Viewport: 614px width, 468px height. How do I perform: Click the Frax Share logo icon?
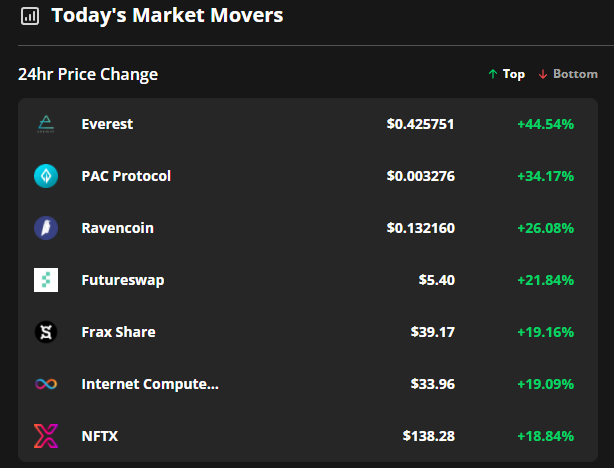[x=46, y=332]
